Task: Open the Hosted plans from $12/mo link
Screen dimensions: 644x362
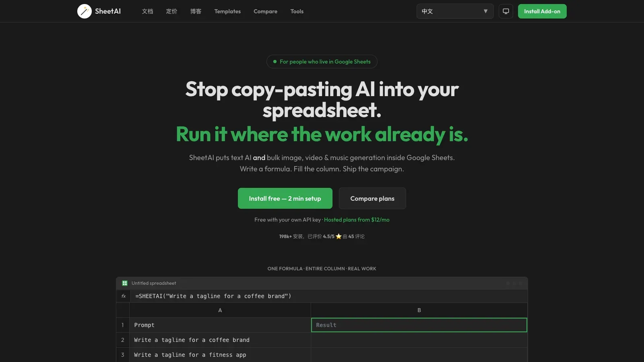Action: pyautogui.click(x=357, y=220)
